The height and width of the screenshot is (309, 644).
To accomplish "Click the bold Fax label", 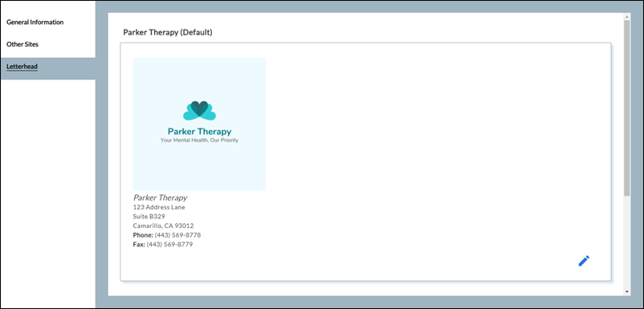I will [139, 245].
